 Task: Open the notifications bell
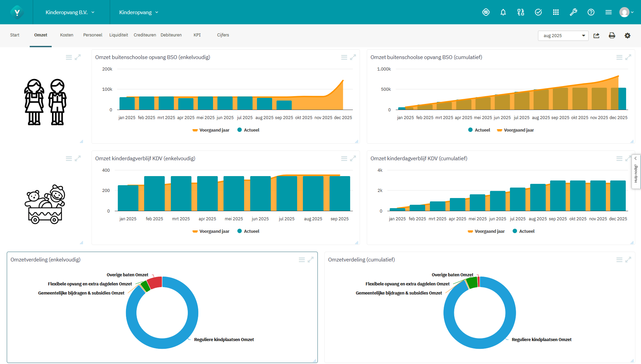(x=503, y=12)
